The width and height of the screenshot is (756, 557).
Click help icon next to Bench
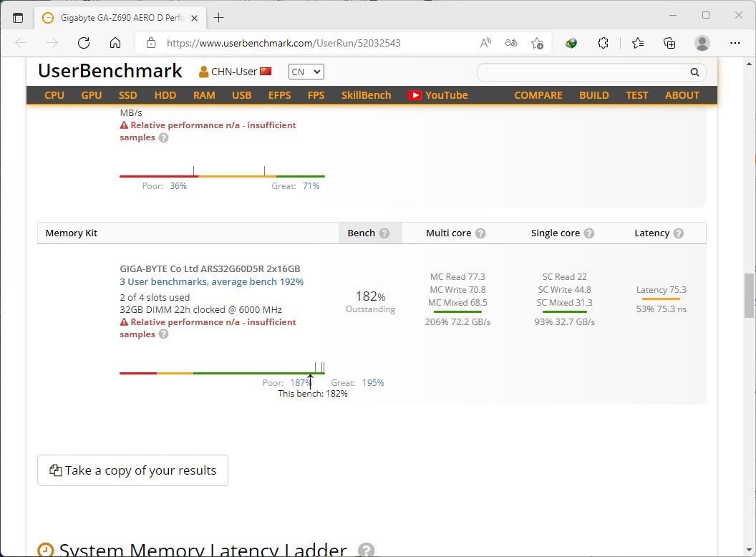pyautogui.click(x=384, y=233)
